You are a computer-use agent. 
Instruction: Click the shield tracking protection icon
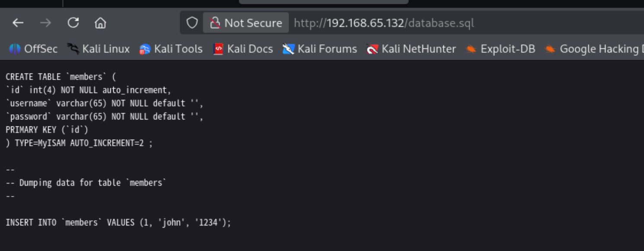pos(192,23)
